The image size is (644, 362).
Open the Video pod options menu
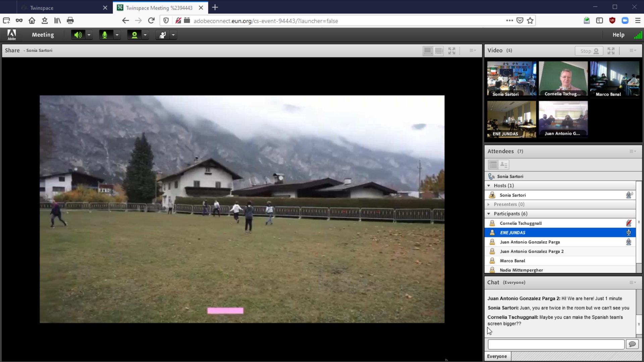coord(633,51)
